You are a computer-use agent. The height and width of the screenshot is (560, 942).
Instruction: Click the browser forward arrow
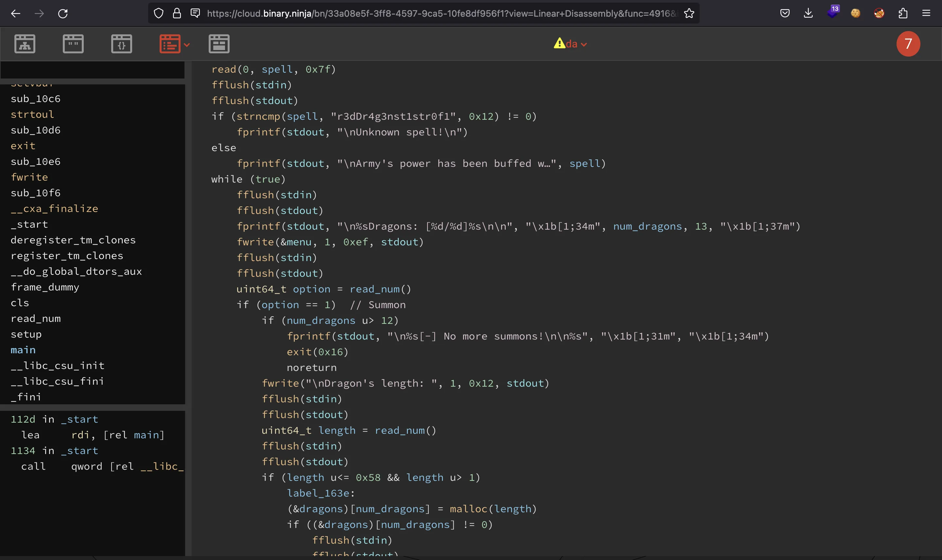(39, 14)
